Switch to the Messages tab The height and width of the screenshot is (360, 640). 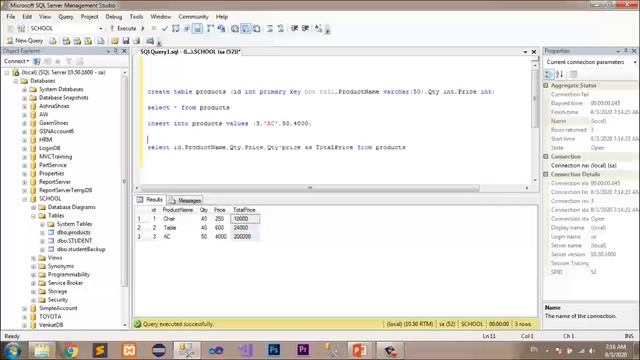tap(185, 200)
